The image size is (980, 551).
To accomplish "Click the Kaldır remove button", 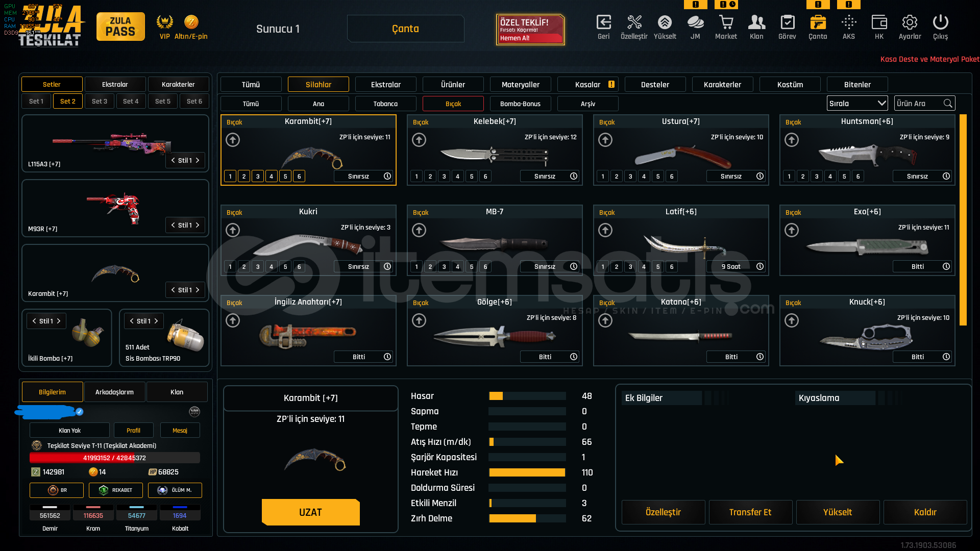I will tap(925, 512).
